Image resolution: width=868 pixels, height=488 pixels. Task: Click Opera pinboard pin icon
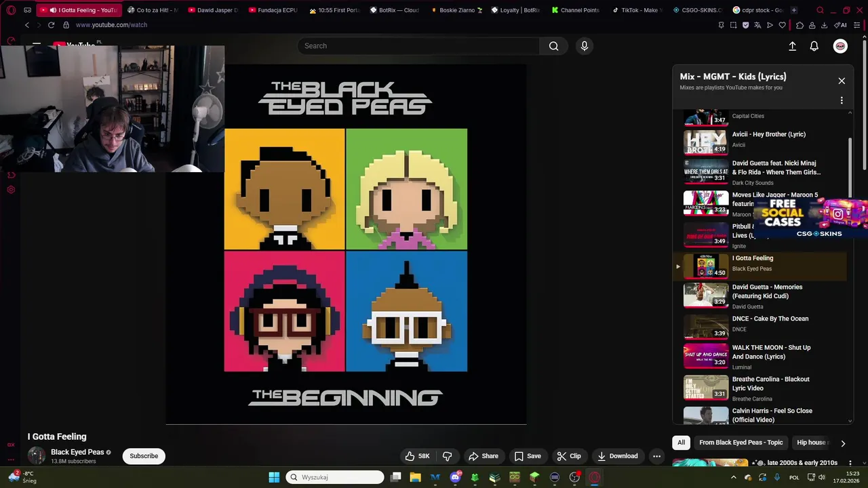click(721, 25)
